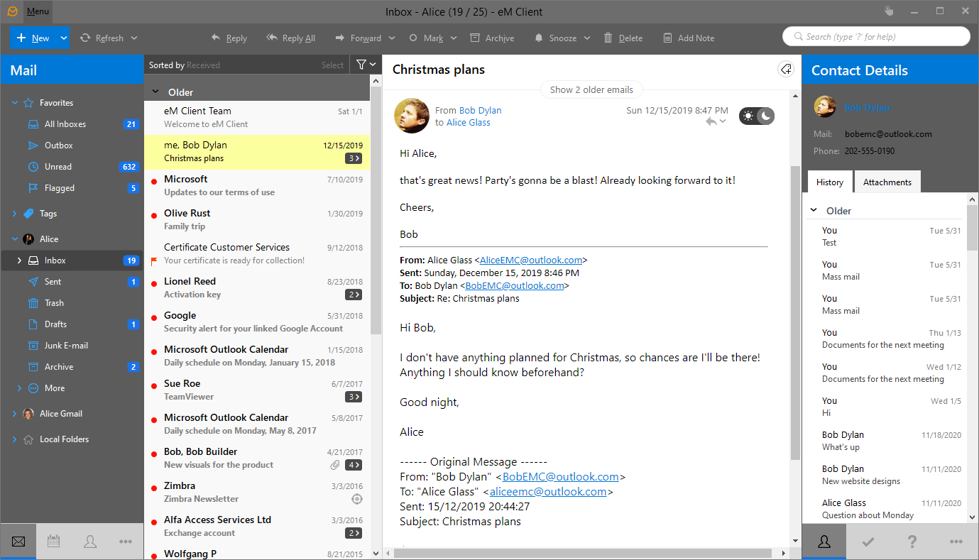
Task: Expand the Alice Gmail account tree
Action: pos(13,413)
